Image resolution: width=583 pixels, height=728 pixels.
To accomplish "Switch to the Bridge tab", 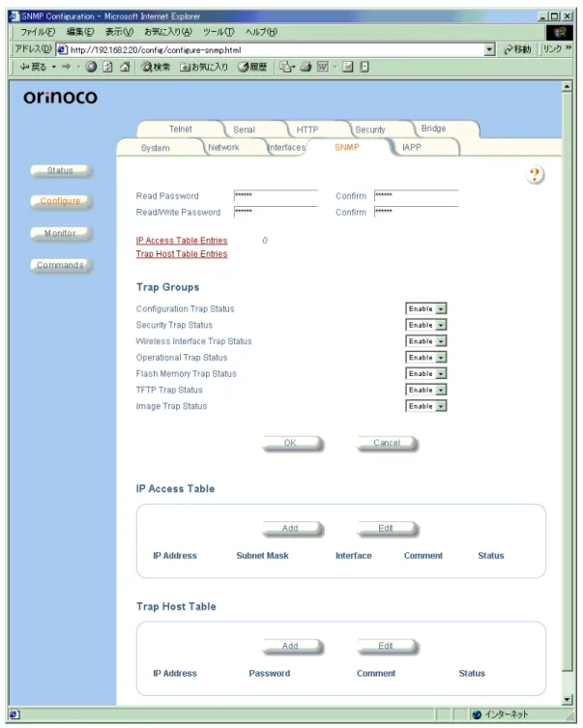I will click(433, 129).
